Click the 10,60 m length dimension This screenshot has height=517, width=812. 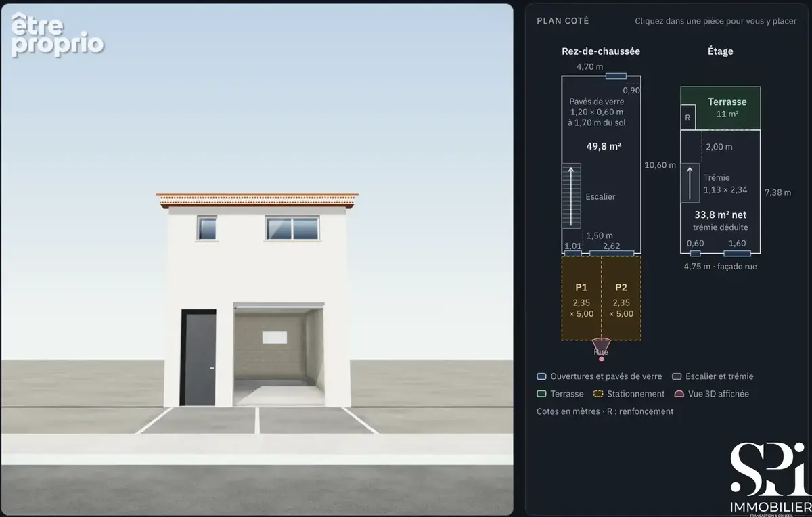click(660, 165)
